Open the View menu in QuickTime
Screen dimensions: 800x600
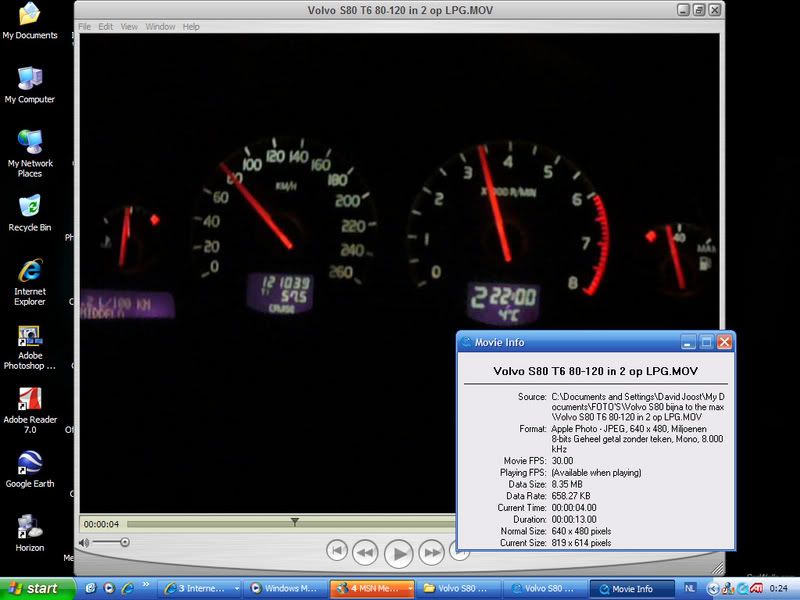point(129,27)
